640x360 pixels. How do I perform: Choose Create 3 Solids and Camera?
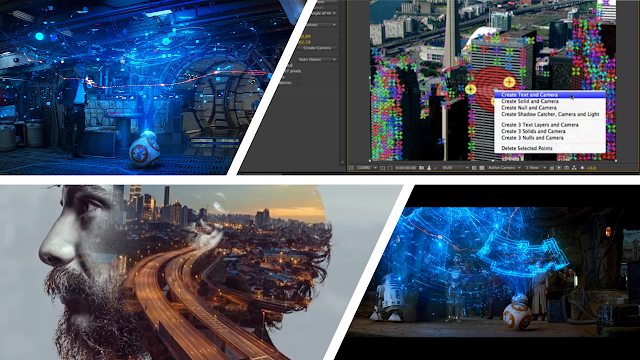(x=549, y=131)
